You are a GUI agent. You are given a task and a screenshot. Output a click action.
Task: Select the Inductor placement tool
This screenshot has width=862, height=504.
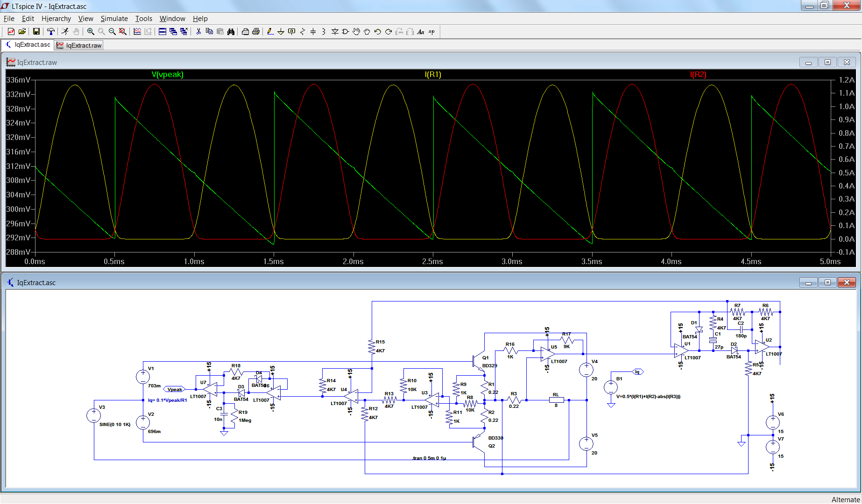(x=324, y=31)
